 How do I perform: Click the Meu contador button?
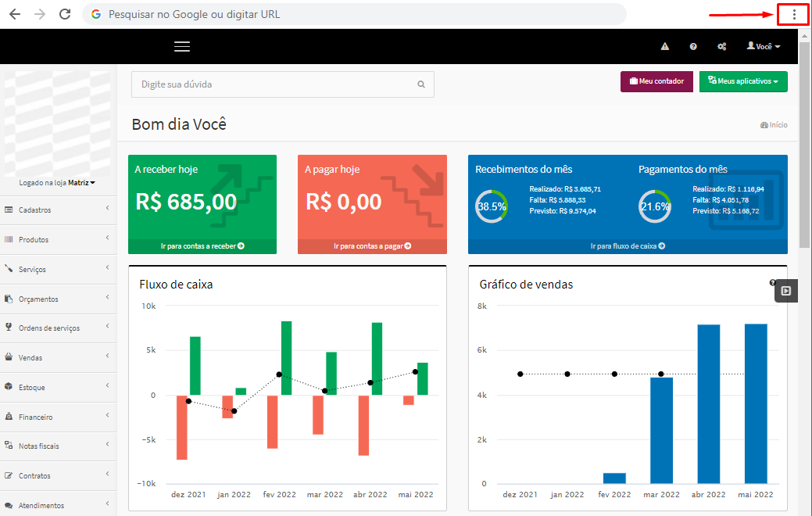656,81
